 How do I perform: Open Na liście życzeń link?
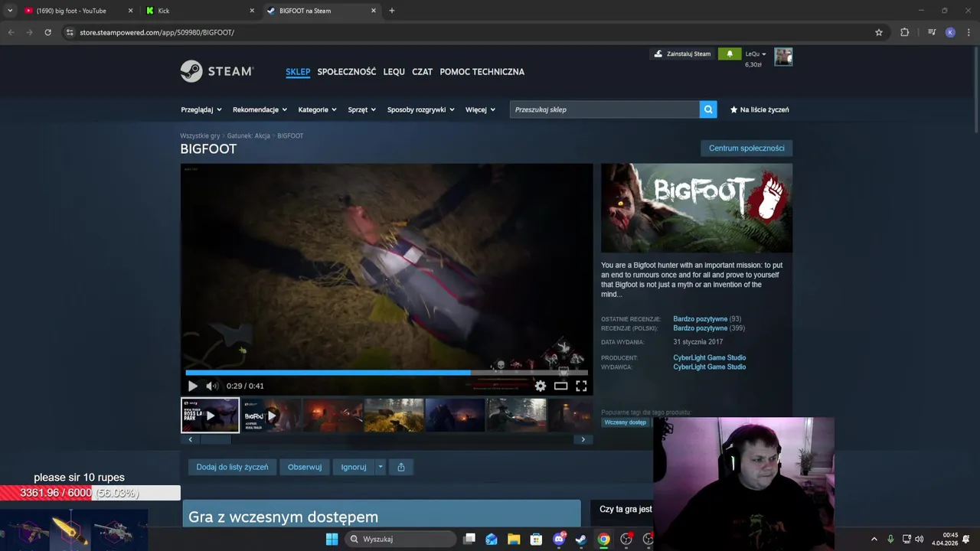pos(759,109)
